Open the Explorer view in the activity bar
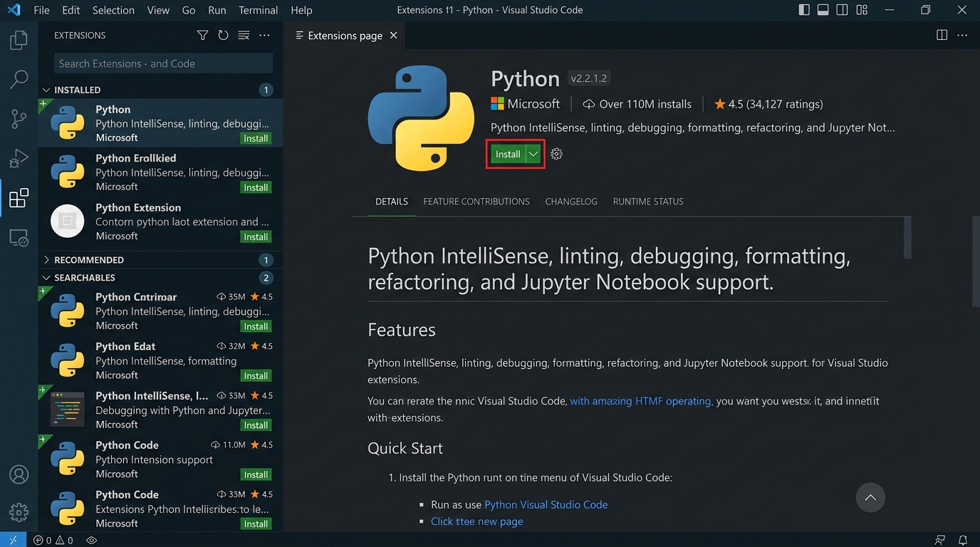 point(19,40)
